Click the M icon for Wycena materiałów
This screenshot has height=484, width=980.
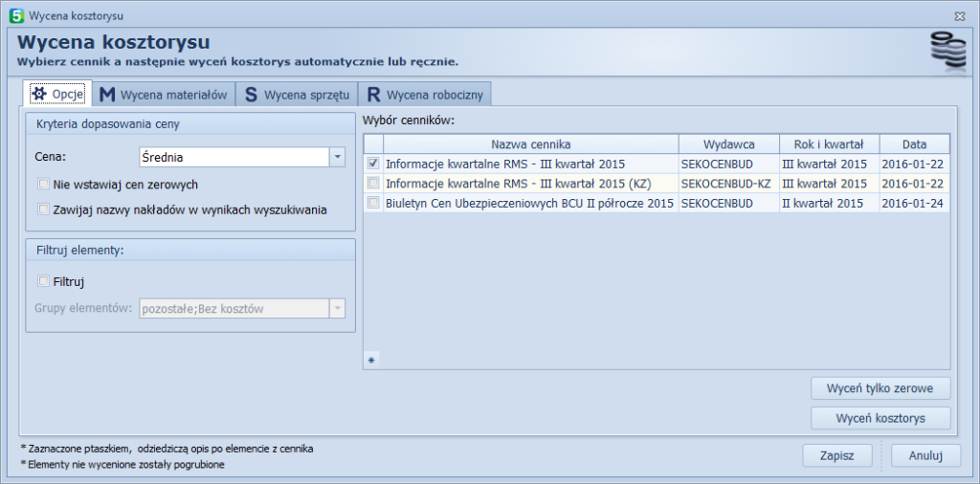(107, 95)
